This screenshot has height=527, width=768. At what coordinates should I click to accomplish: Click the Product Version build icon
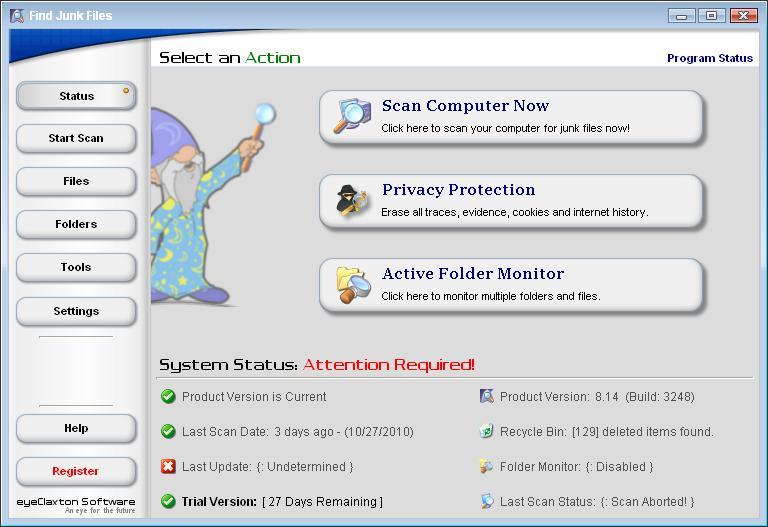(x=487, y=397)
